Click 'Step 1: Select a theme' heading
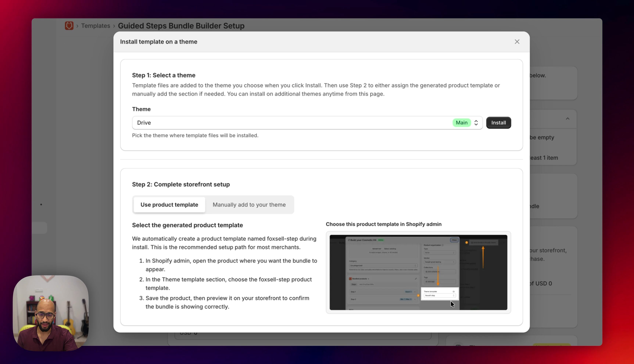This screenshot has width=634, height=364. 164,75
